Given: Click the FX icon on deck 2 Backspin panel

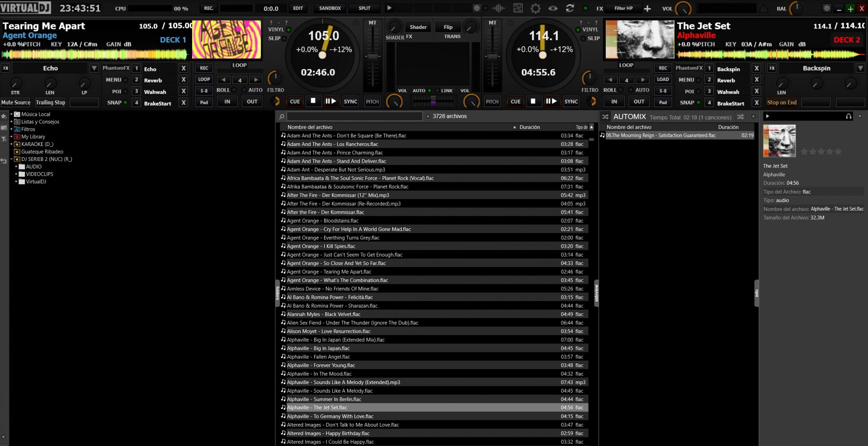Looking at the screenshot, I should tap(772, 68).
